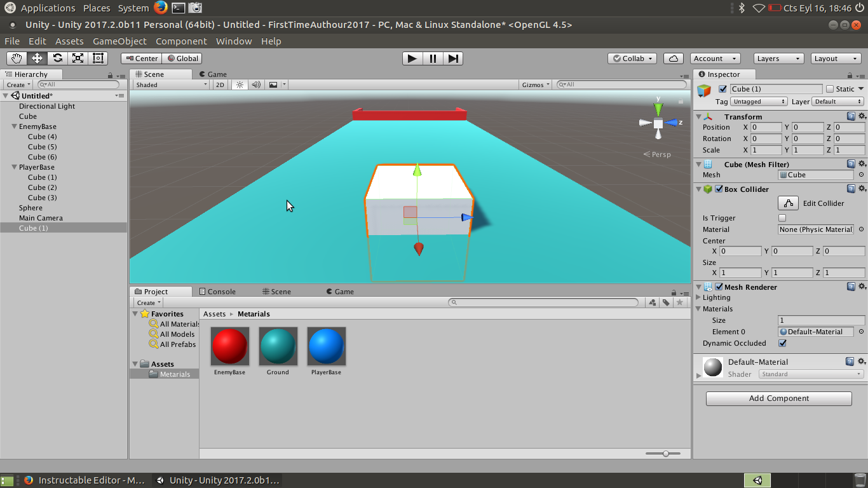868x488 pixels.
Task: Switch to the Console tab
Action: click(x=217, y=292)
